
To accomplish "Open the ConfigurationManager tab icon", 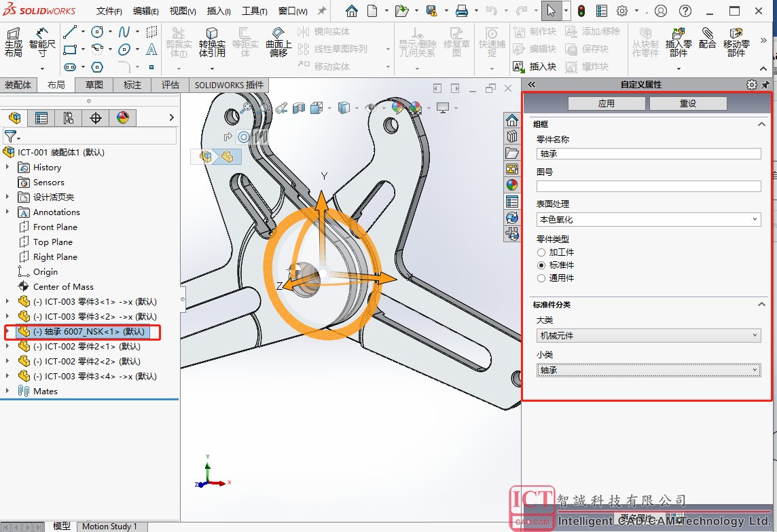I will point(68,118).
